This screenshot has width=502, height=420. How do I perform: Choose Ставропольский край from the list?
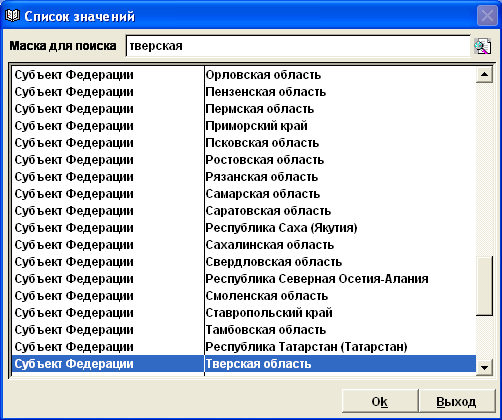[x=244, y=313]
